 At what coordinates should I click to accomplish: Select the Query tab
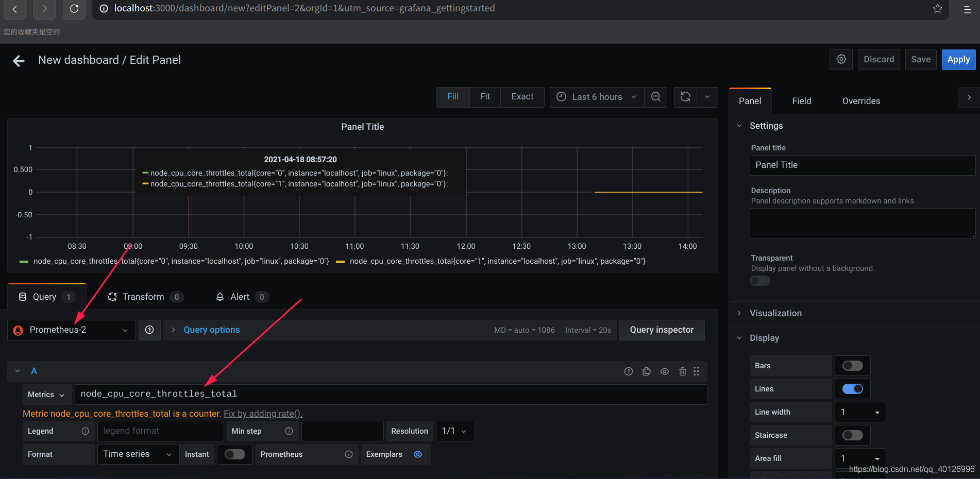[47, 297]
